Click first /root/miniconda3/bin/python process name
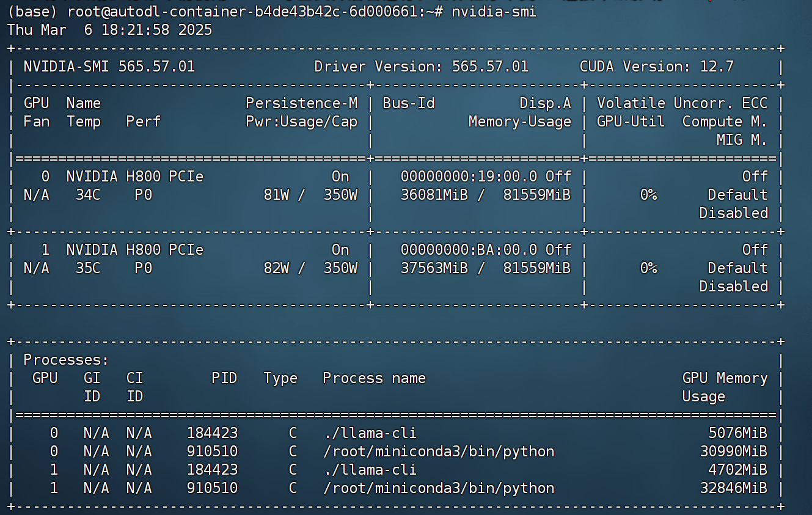The image size is (812, 515). tap(439, 451)
